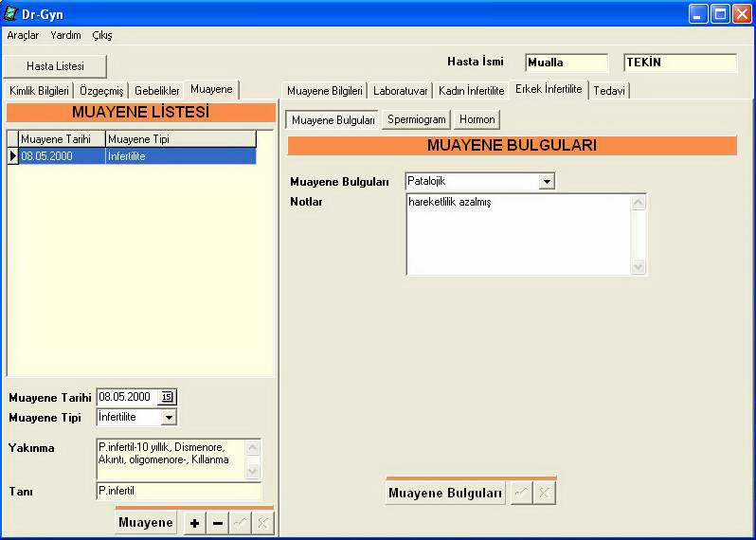
Task: Go to the Kimlik Bilgileri tab
Action: (39, 91)
